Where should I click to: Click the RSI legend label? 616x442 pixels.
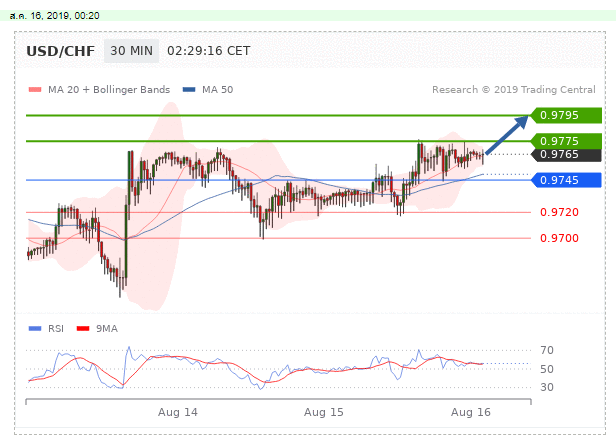[56, 328]
